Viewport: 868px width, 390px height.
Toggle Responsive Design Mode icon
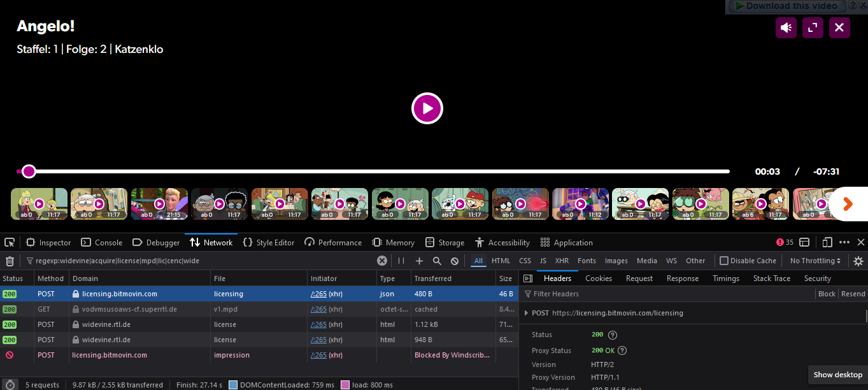click(827, 243)
